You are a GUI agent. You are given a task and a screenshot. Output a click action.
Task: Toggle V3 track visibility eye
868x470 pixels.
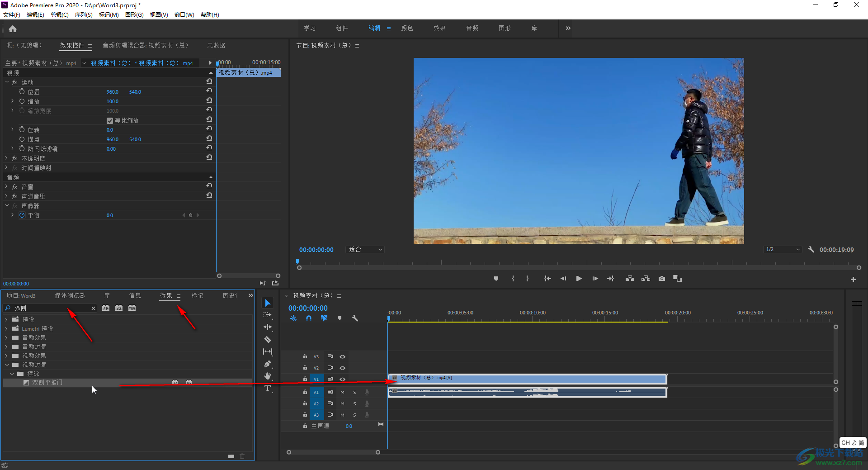point(343,356)
